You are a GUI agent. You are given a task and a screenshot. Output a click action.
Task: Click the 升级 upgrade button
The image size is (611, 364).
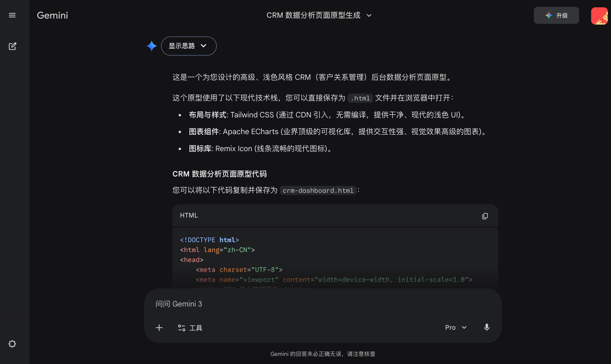pos(556,15)
